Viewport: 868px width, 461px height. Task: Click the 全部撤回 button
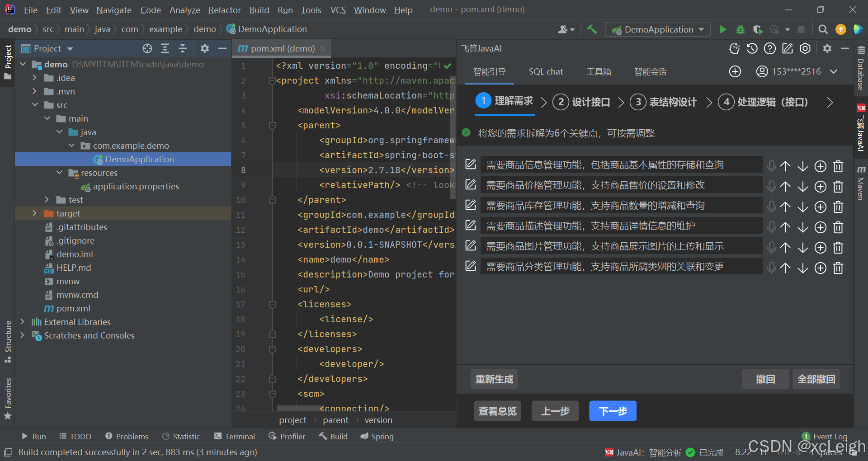click(816, 379)
